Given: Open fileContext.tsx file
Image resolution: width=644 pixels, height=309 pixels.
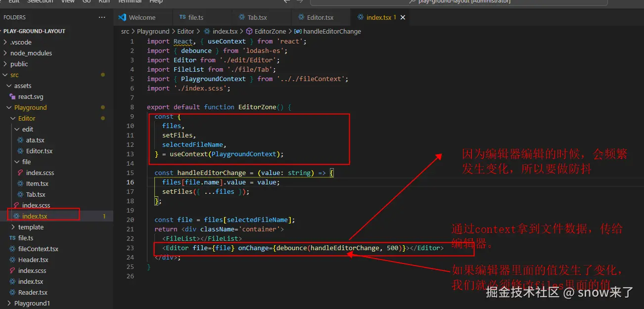Looking at the screenshot, I should click(38, 249).
